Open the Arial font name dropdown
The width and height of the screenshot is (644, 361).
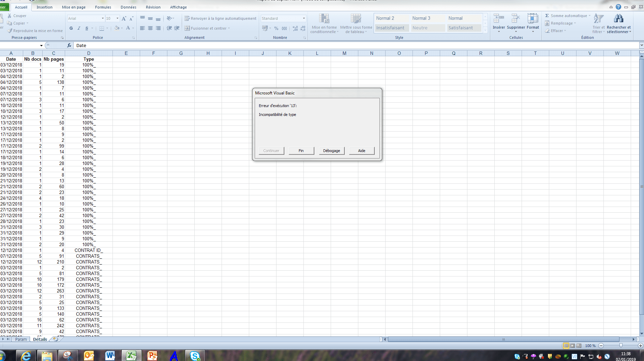103,18
